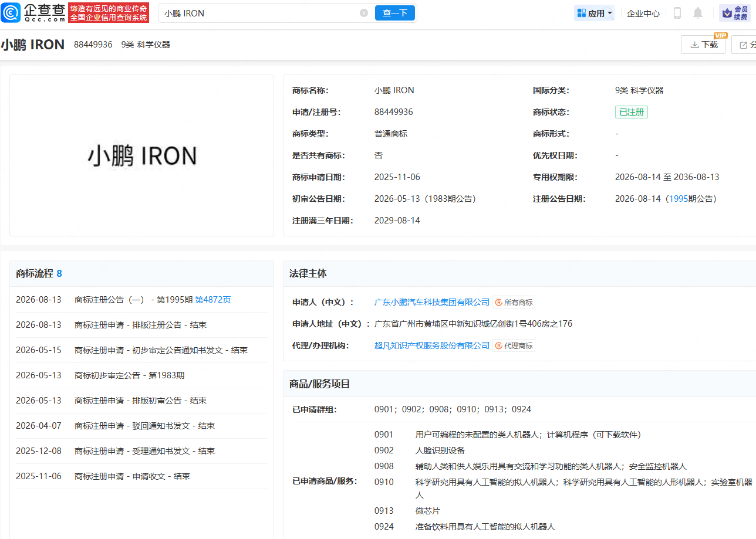This screenshot has height=539, width=756.
Task: Open the 第4872页 link in trademark flow
Action: (x=213, y=300)
